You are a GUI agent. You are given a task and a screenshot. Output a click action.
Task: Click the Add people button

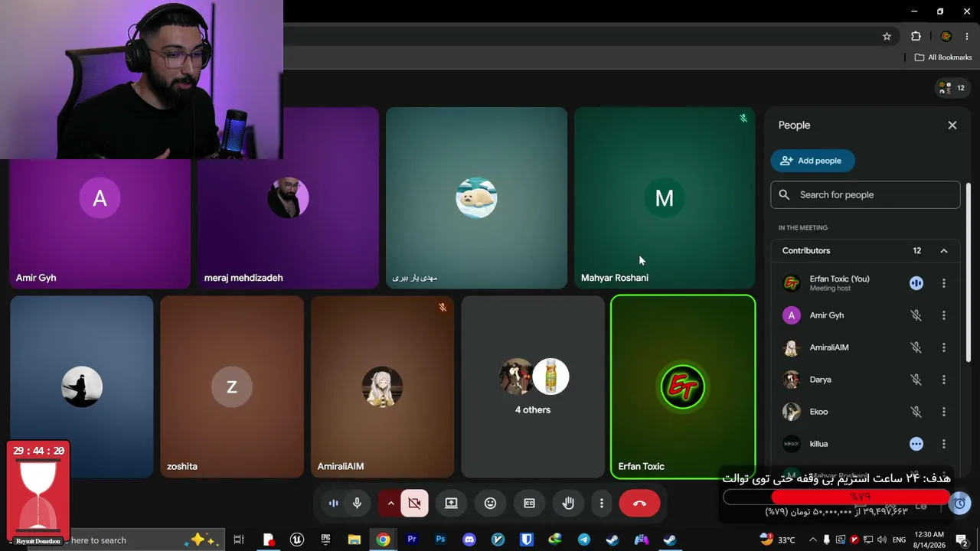coord(812,161)
